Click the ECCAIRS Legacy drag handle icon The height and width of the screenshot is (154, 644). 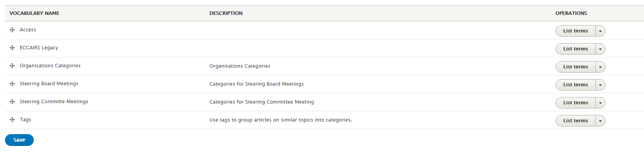[12, 48]
